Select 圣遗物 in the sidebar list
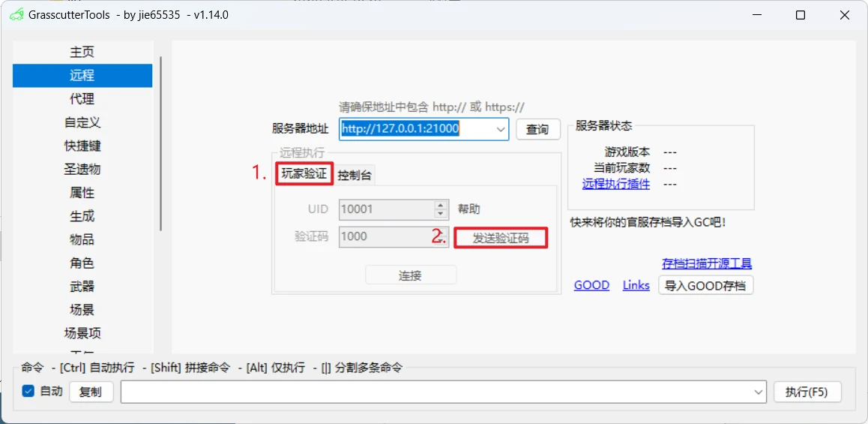The width and height of the screenshot is (868, 424). coord(82,169)
